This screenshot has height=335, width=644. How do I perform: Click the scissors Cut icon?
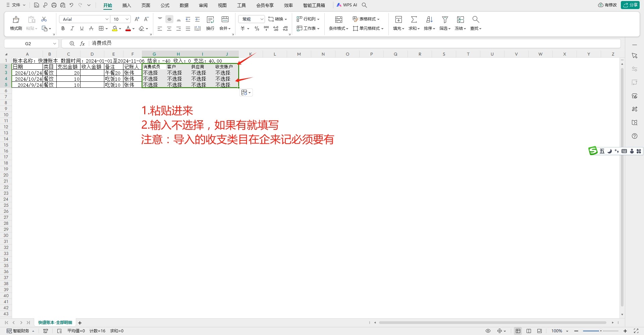coord(44,19)
